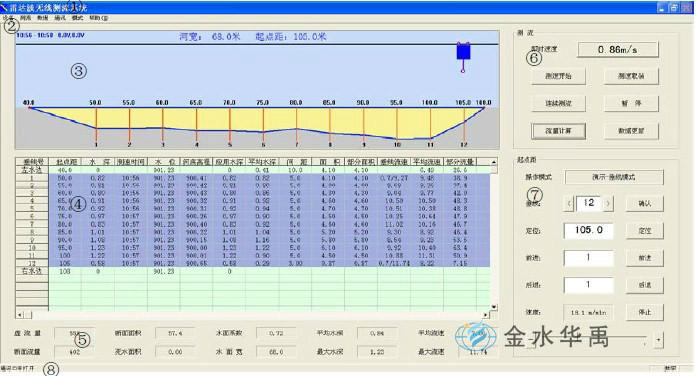Click the table's horizontal scroll-left arrow

(x=20, y=315)
